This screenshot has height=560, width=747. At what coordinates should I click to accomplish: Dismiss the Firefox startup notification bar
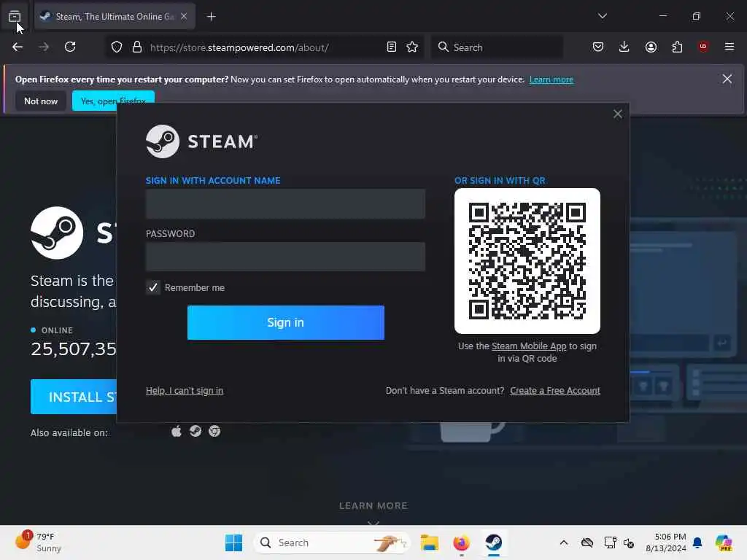[727, 79]
